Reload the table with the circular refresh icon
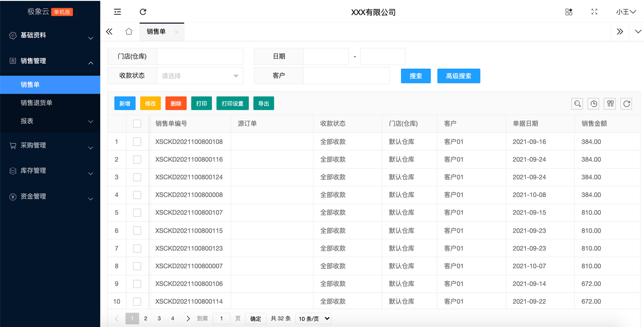 pos(626,103)
